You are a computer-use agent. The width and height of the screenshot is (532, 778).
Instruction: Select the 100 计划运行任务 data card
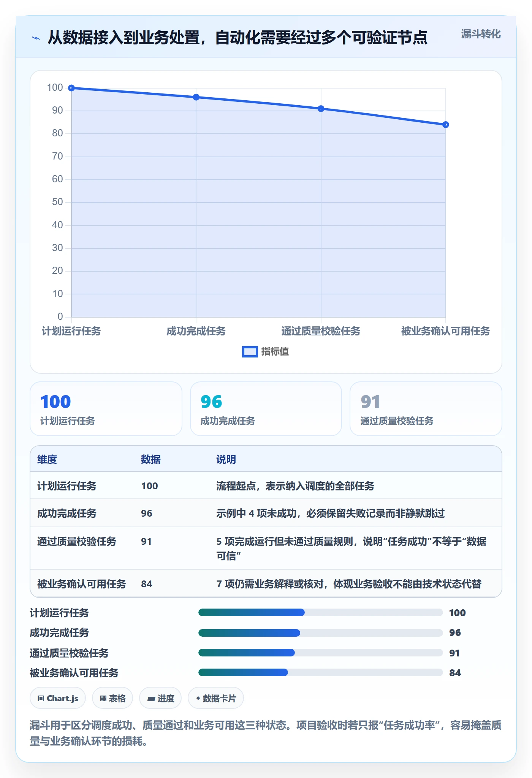click(106, 409)
